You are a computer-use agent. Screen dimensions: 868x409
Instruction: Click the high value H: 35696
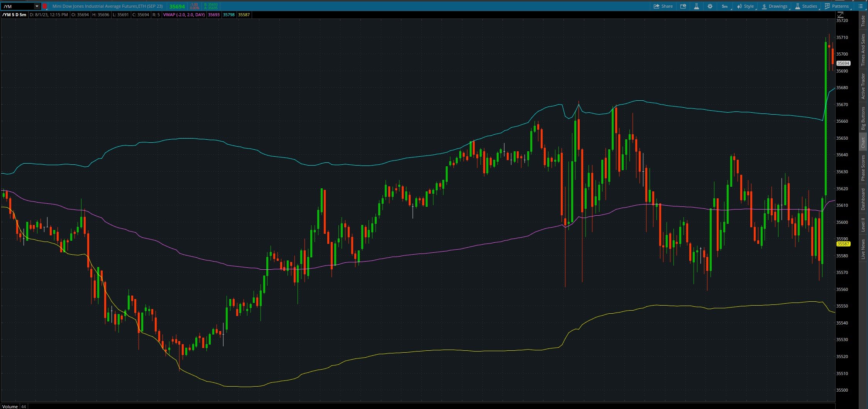pos(101,15)
